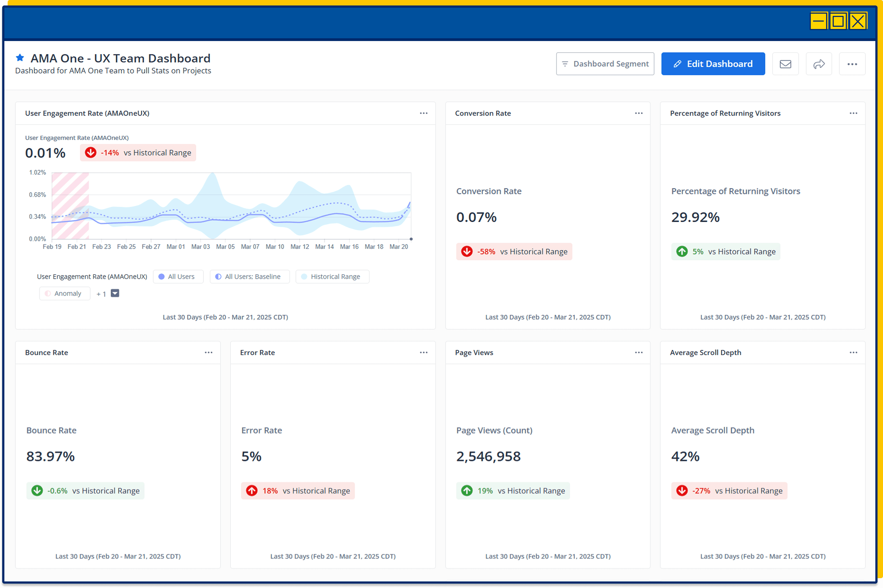Open the Dashboard Segment filter
Viewport: 883px width, 588px height.
point(605,64)
